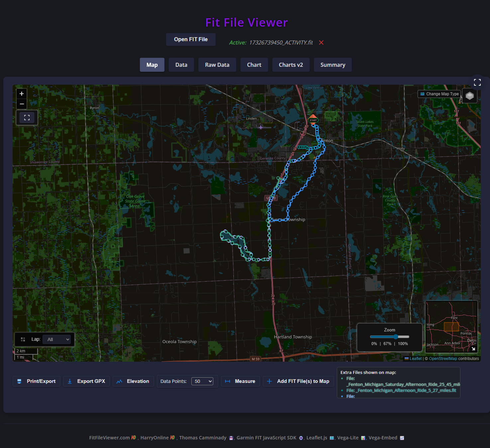Click the download icon on Export GPX button

tap(70, 381)
